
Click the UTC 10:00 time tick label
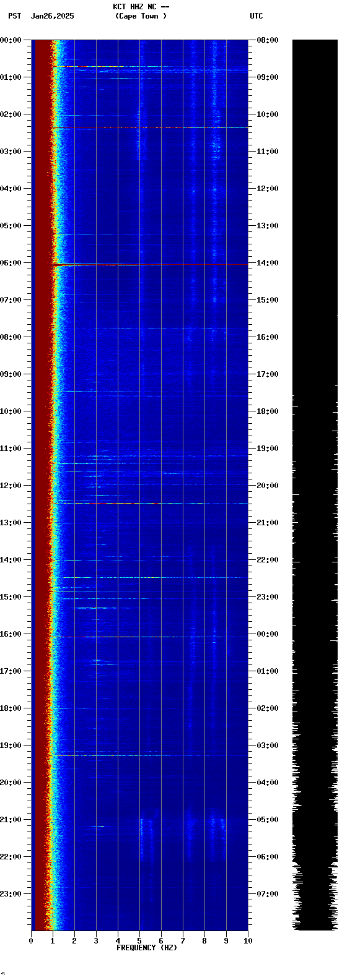267,114
